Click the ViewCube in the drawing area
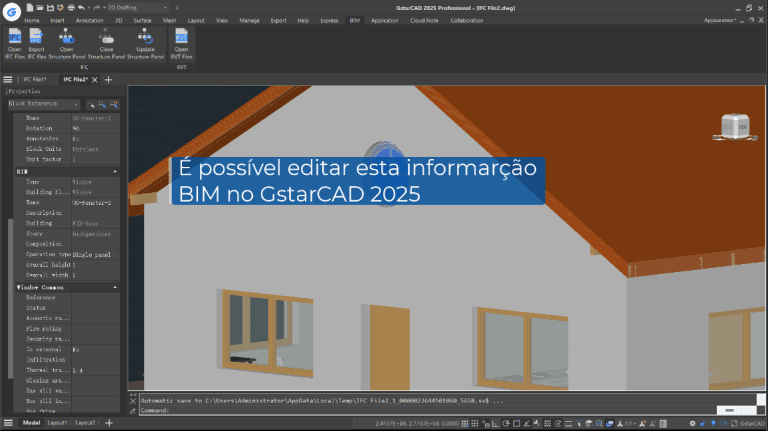Viewport: 768px width, 431px height. [x=735, y=127]
